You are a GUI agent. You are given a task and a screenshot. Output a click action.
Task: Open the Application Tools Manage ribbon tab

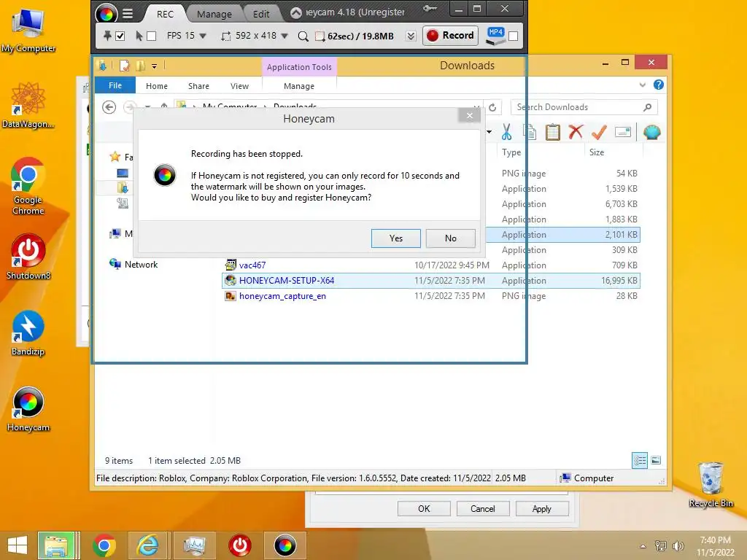point(298,86)
